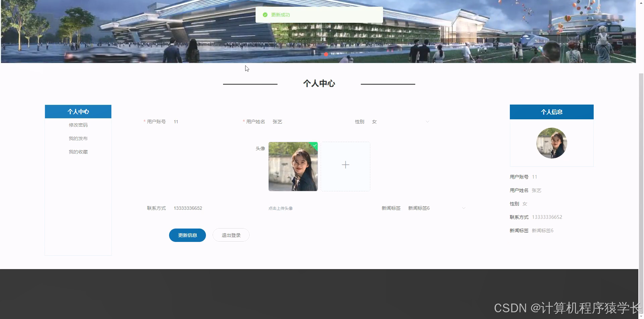Screen dimensions: 644x319
Task: Click the 退出登录 button
Action: pyautogui.click(x=231, y=235)
